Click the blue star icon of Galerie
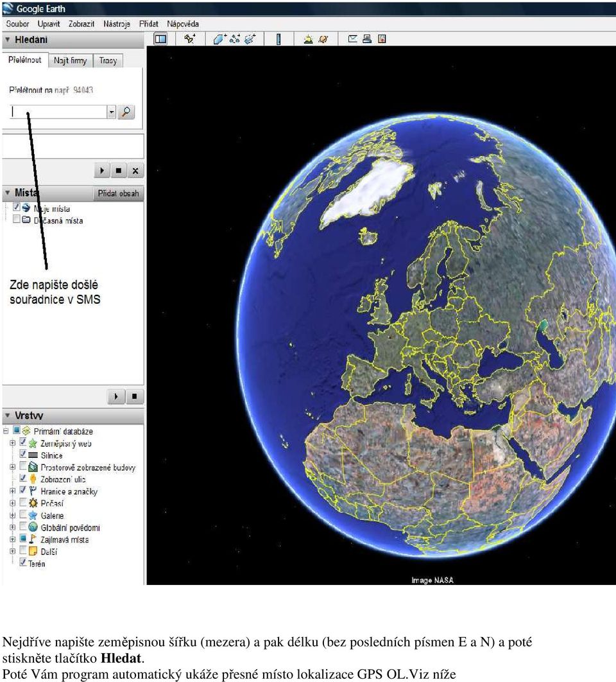The height and width of the screenshot is (682, 616). click(33, 515)
